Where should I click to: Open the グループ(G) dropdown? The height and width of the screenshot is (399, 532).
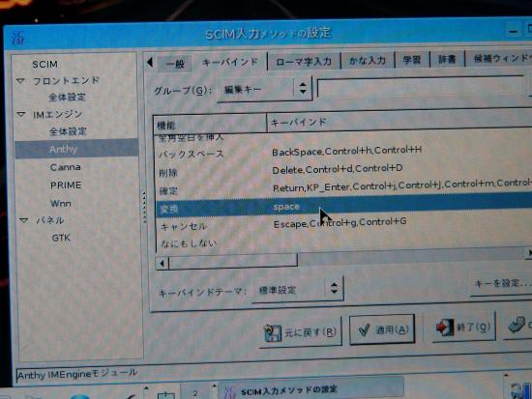coord(265,90)
